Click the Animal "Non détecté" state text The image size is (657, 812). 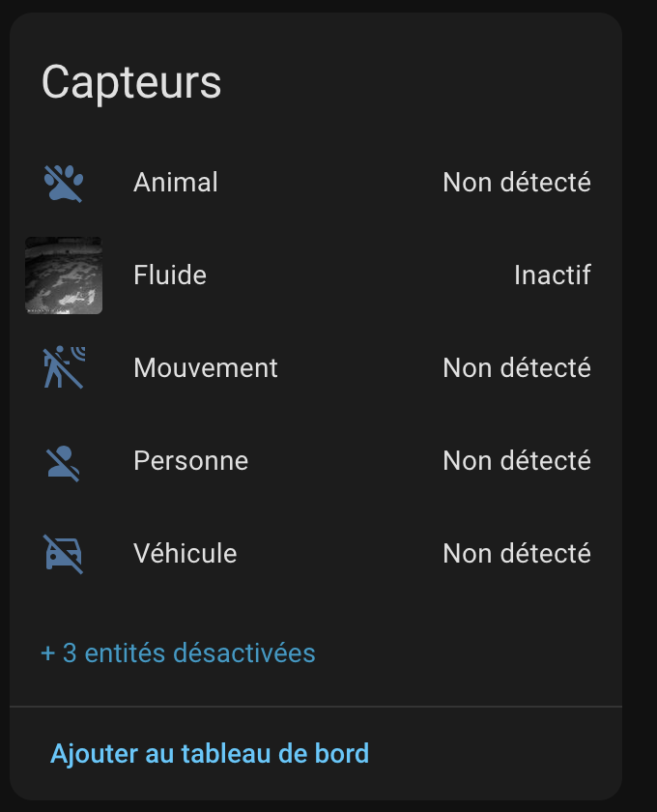(517, 183)
